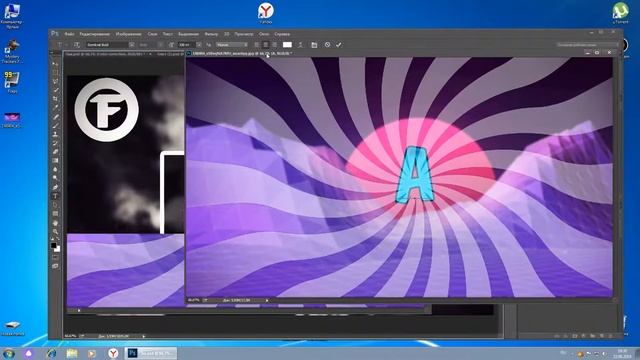Select the Move tool in Photoshop toolbar
This screenshot has width=640, height=360.
[55, 63]
